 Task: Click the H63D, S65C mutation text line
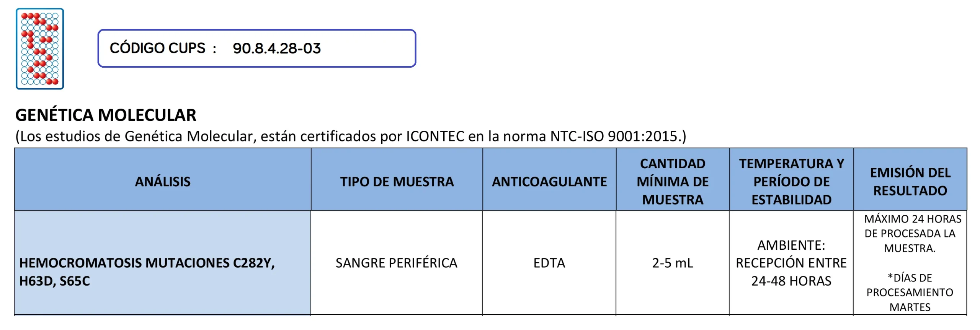[x=54, y=281]
